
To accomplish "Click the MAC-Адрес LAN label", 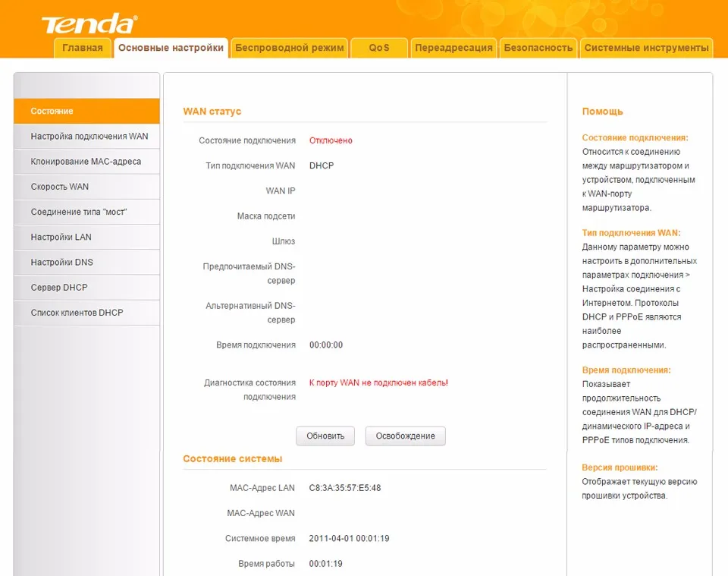I will 262,488.
